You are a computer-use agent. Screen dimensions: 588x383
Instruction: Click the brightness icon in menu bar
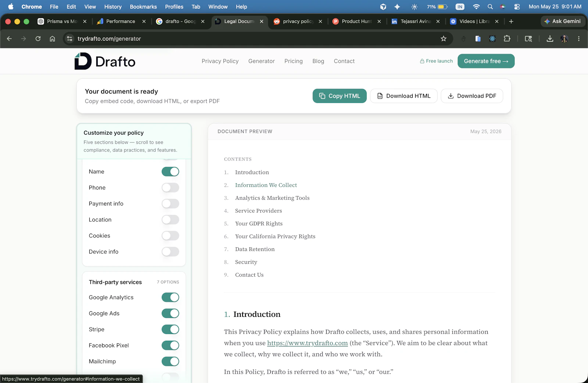click(x=414, y=7)
